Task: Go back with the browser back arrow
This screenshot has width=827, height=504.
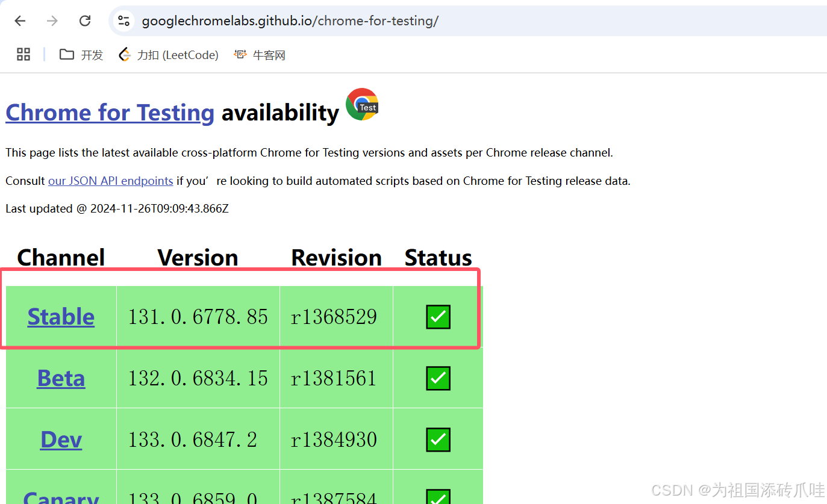Action: click(x=20, y=21)
